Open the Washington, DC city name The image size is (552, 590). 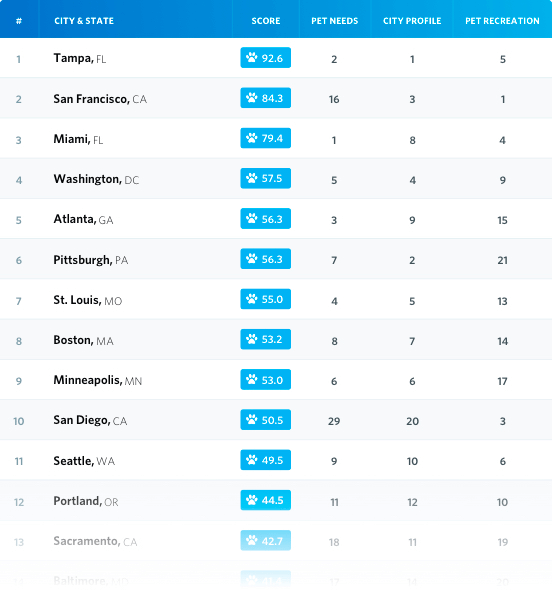(96, 179)
